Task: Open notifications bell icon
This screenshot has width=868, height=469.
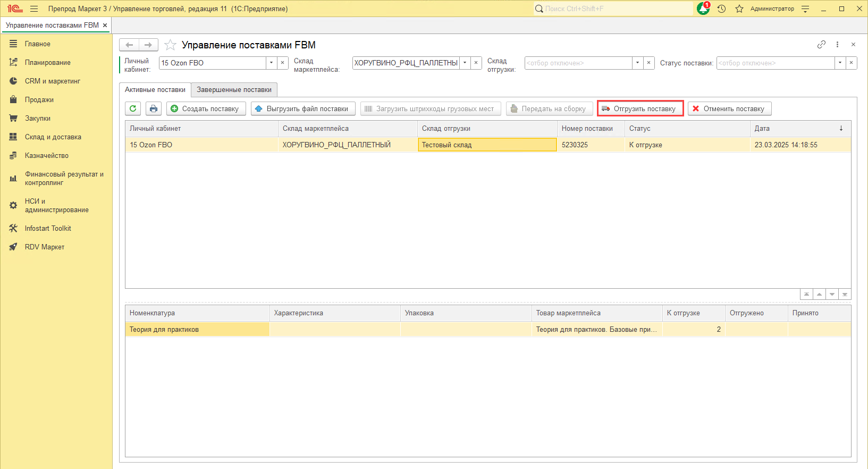Action: [x=703, y=9]
